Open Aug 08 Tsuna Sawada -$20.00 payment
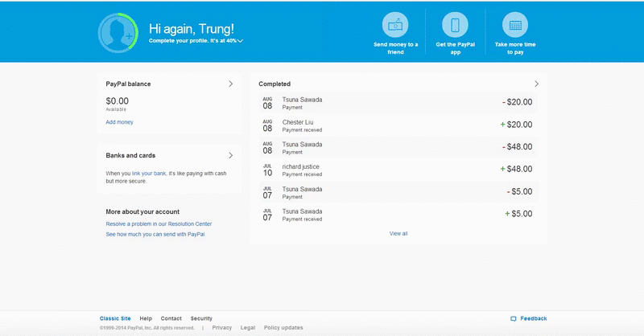This screenshot has width=644, height=336. tap(398, 103)
